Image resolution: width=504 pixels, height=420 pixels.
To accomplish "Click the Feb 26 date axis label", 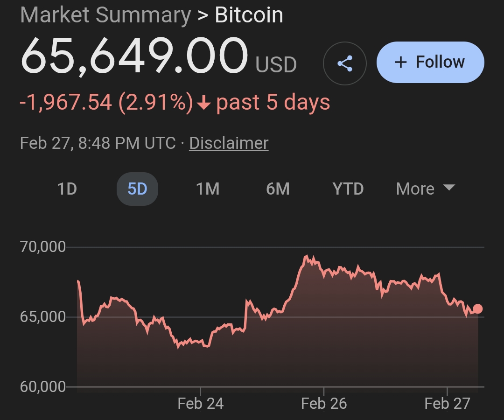I will [324, 403].
